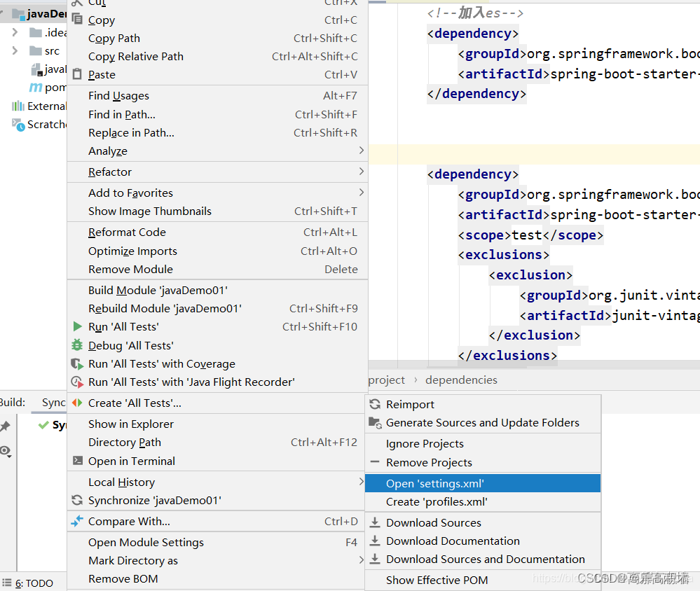Select Show Image Thumbnails entry

point(217,211)
